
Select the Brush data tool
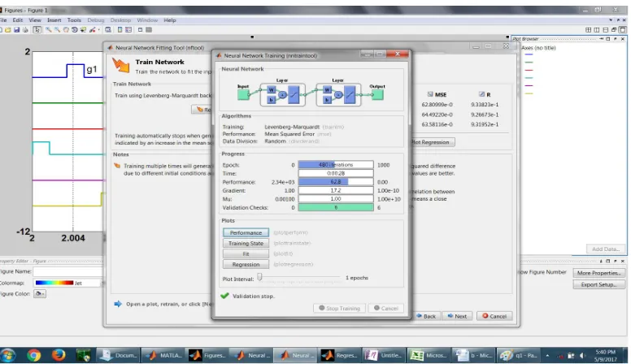tap(92, 30)
